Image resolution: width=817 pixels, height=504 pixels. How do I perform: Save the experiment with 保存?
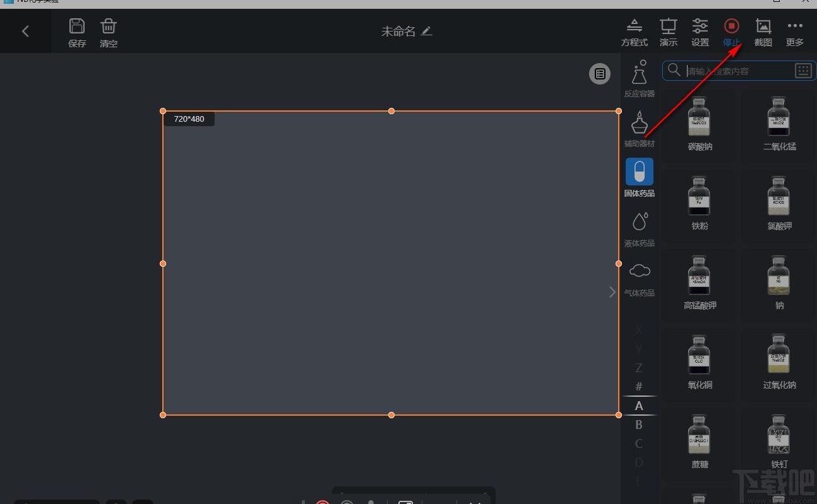[x=77, y=33]
